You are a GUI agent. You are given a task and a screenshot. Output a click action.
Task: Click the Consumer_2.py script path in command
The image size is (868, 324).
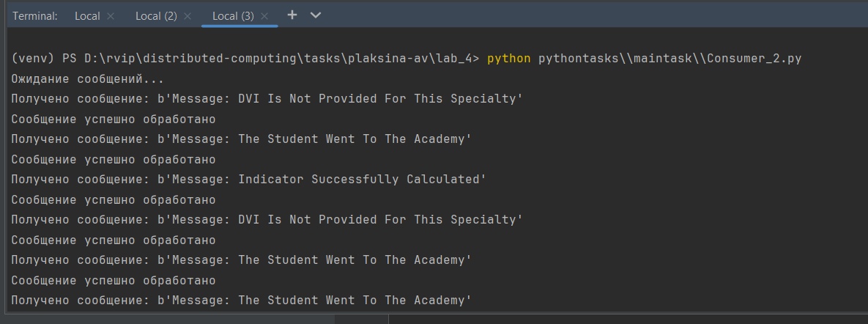[669, 58]
